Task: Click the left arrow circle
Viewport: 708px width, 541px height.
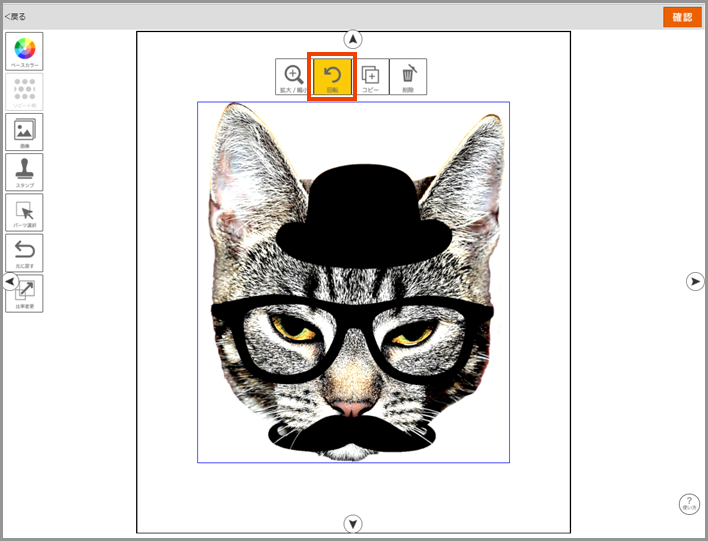Action: click(x=10, y=281)
